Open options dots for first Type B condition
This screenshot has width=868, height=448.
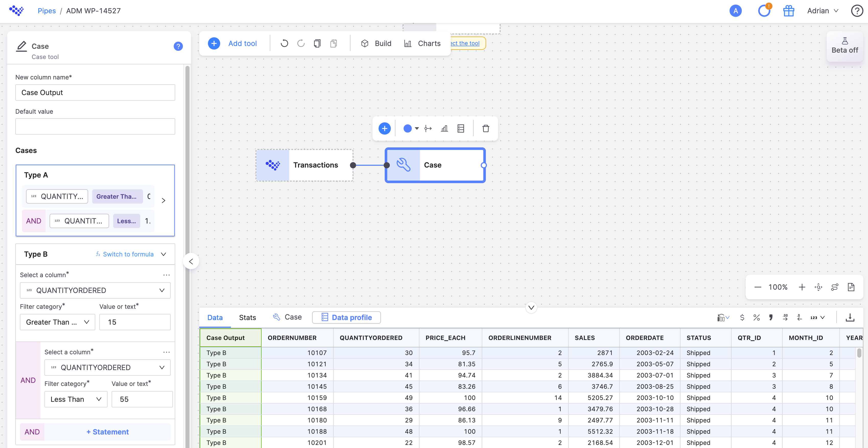(167, 275)
